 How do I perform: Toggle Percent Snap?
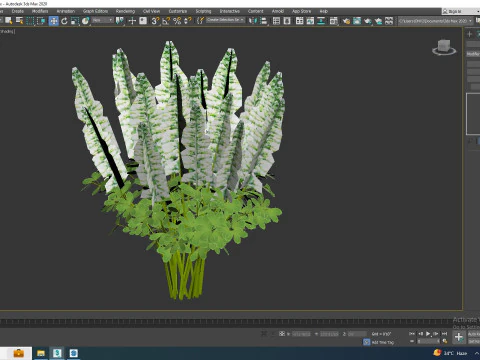177,21
